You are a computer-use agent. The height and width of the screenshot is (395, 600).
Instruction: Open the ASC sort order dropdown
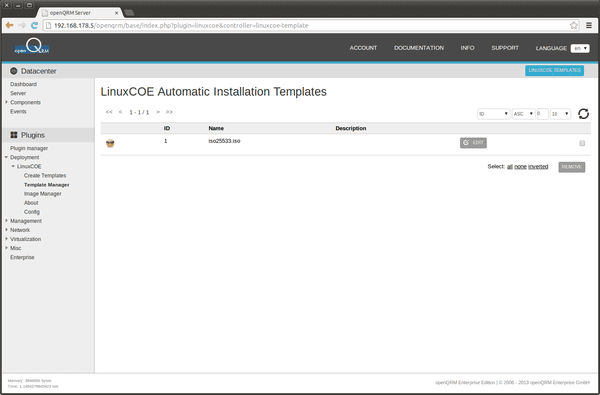click(523, 114)
